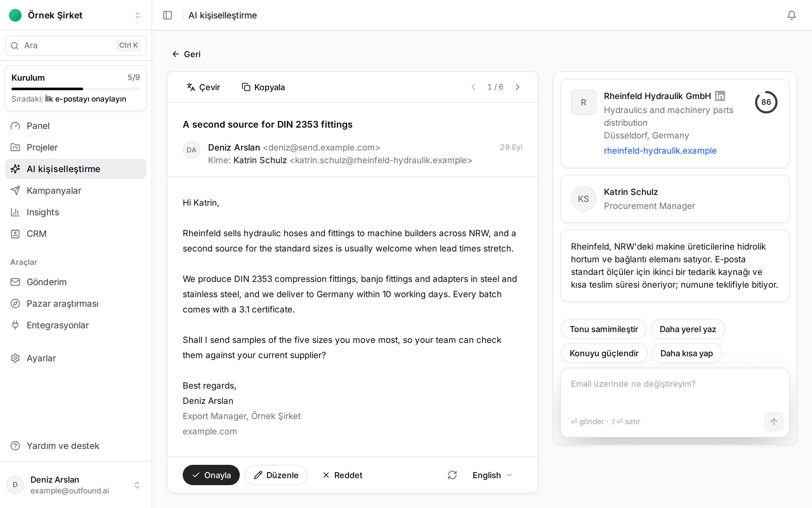
Task: Open CRM in the sidebar
Action: (x=76, y=233)
